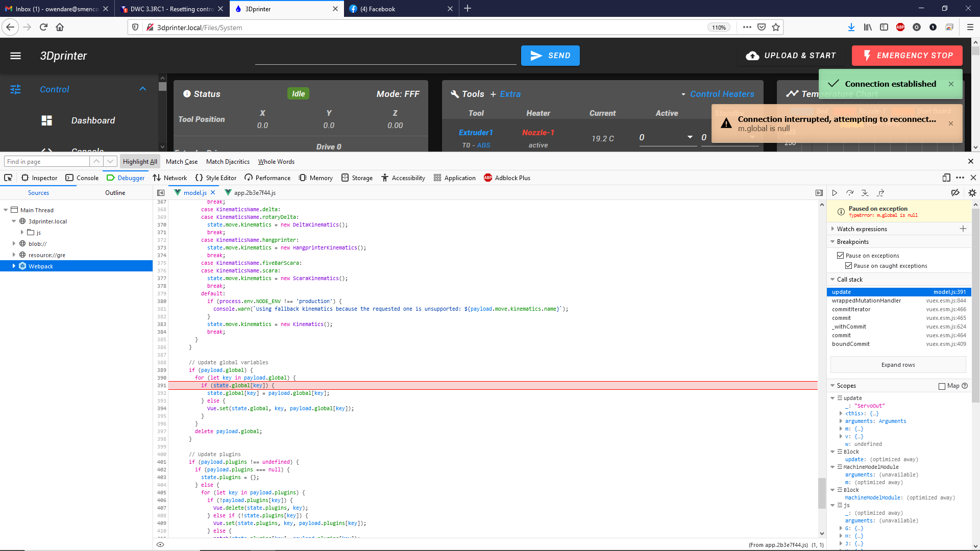Screen dimensions: 980x551
Task: Toggle Match Diacritics in find bar
Action: coord(228,162)
